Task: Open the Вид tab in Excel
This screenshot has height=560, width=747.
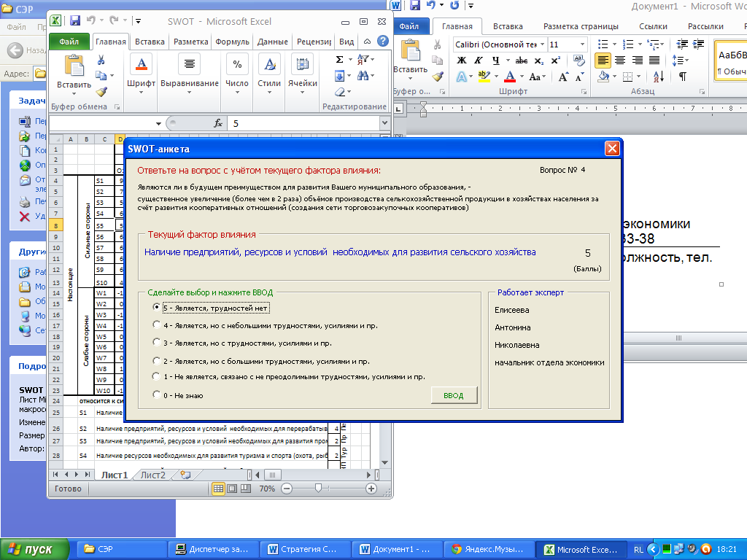Action: click(347, 42)
